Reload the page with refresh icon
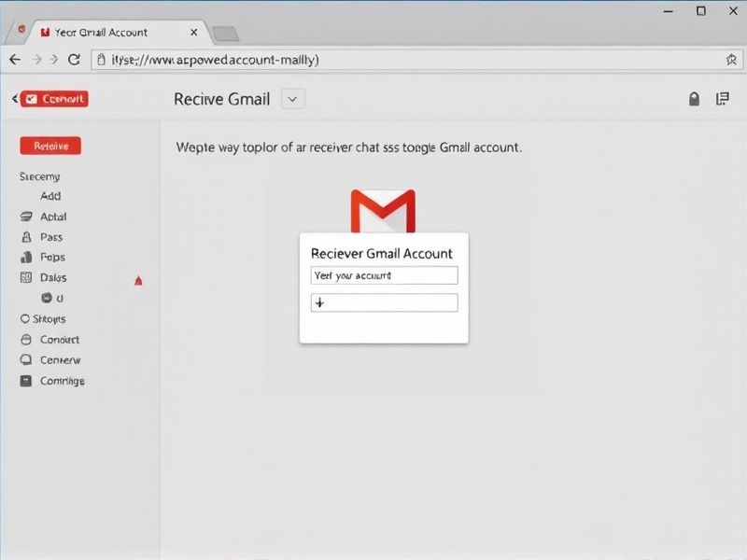The height and width of the screenshot is (560, 747). [74, 60]
